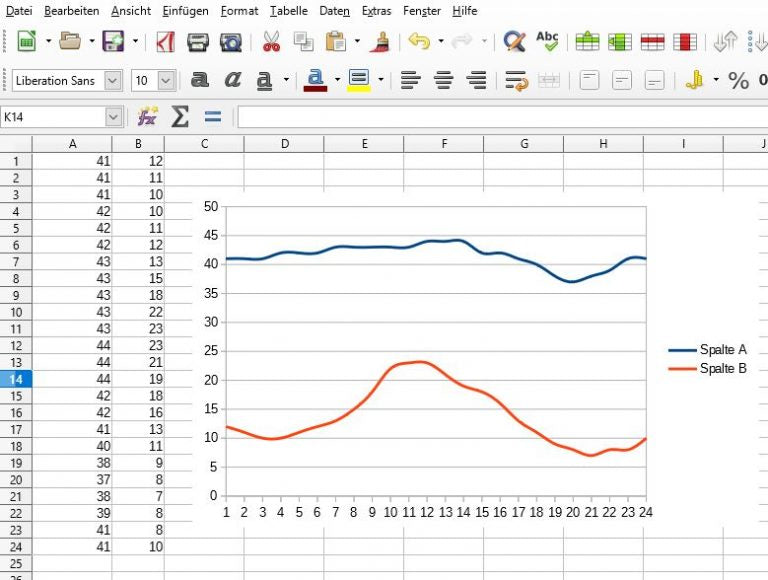Open the Einfügen menu

185,11
